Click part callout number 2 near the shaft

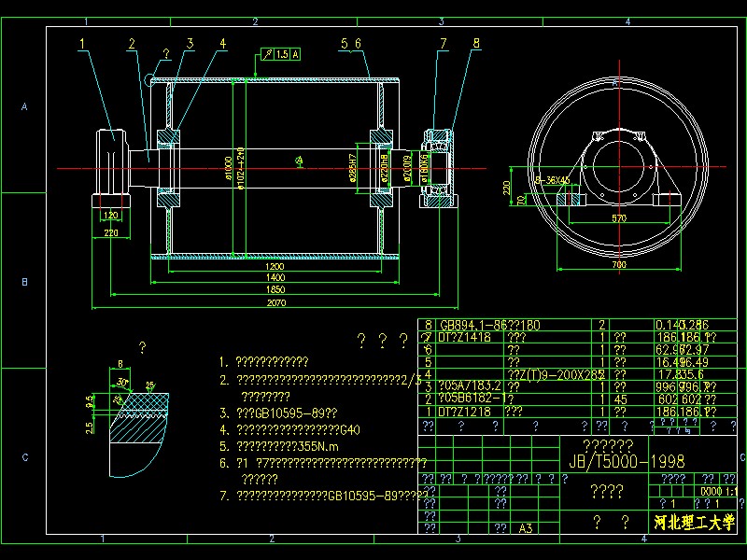click(132, 44)
